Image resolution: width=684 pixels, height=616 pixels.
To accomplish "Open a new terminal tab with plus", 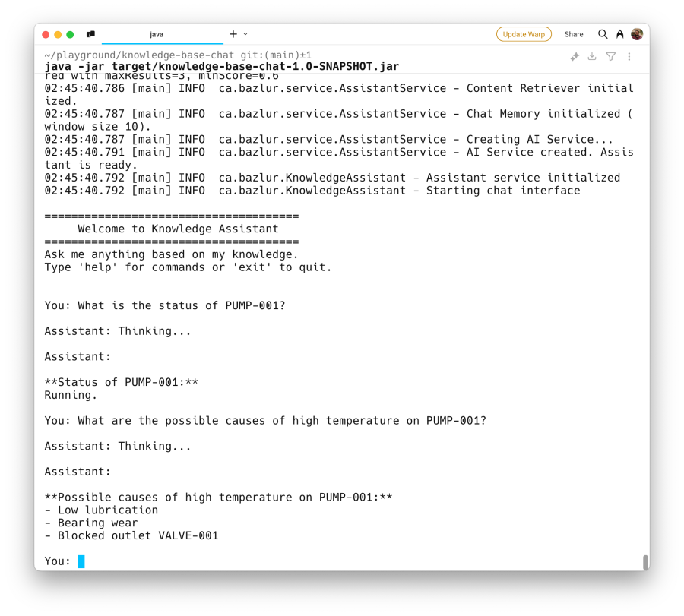I will [x=233, y=34].
